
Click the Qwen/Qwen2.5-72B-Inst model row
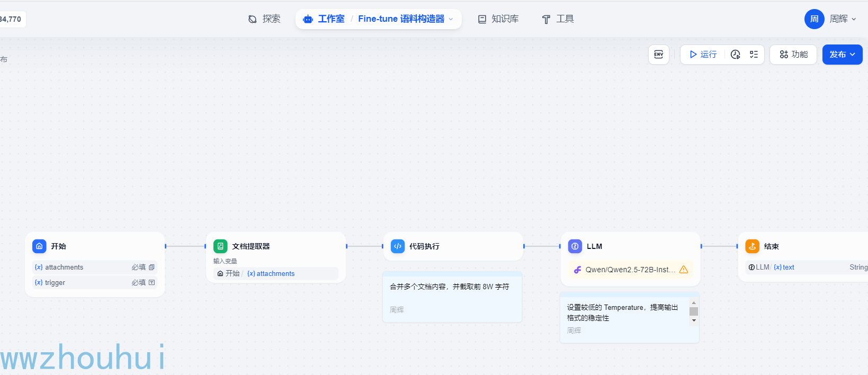point(630,270)
